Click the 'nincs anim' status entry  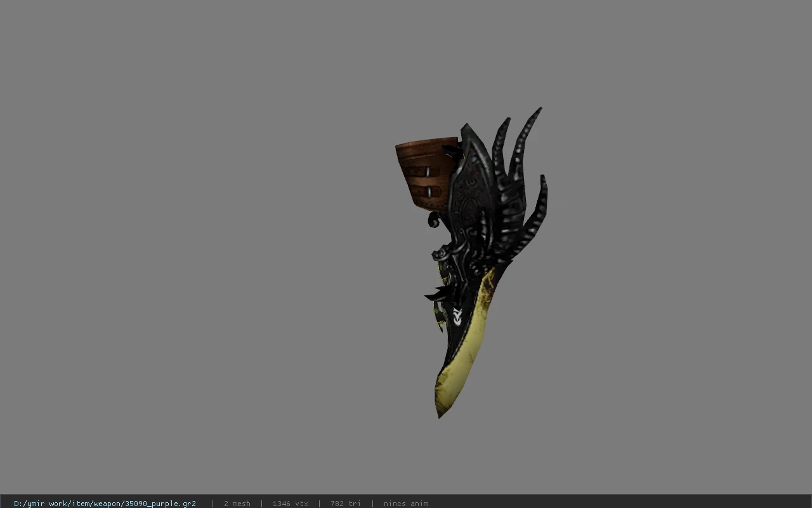tap(406, 504)
